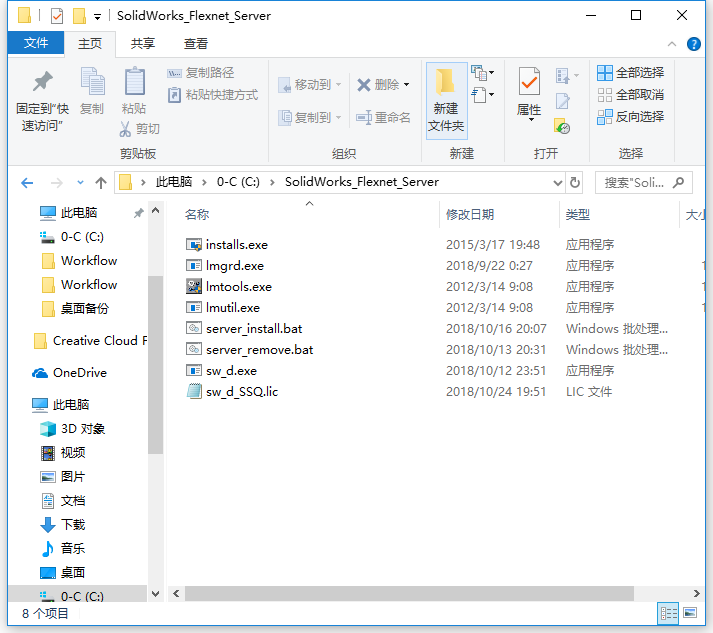Viewport: 713px width, 633px height.
Task: Open the Easy Access dropdown icon
Action: pos(482,95)
